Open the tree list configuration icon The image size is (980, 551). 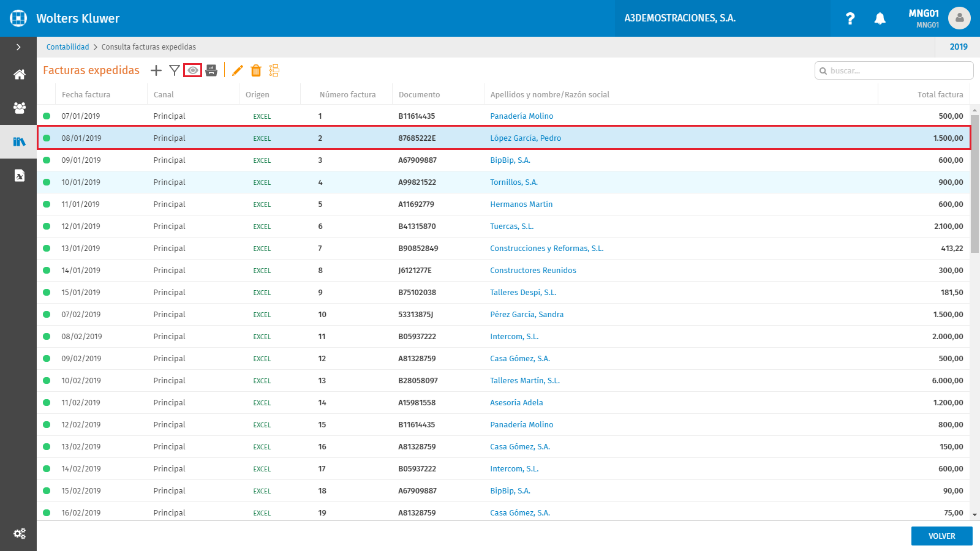274,70
